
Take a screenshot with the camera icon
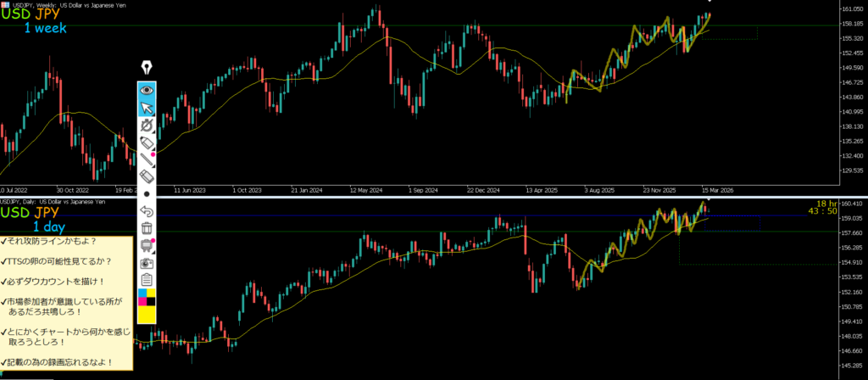point(147,263)
